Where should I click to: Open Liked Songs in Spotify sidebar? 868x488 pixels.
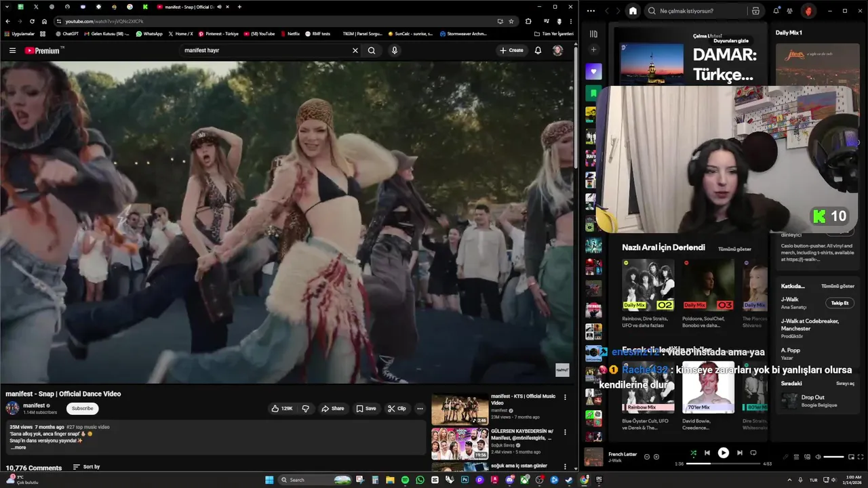click(x=593, y=71)
